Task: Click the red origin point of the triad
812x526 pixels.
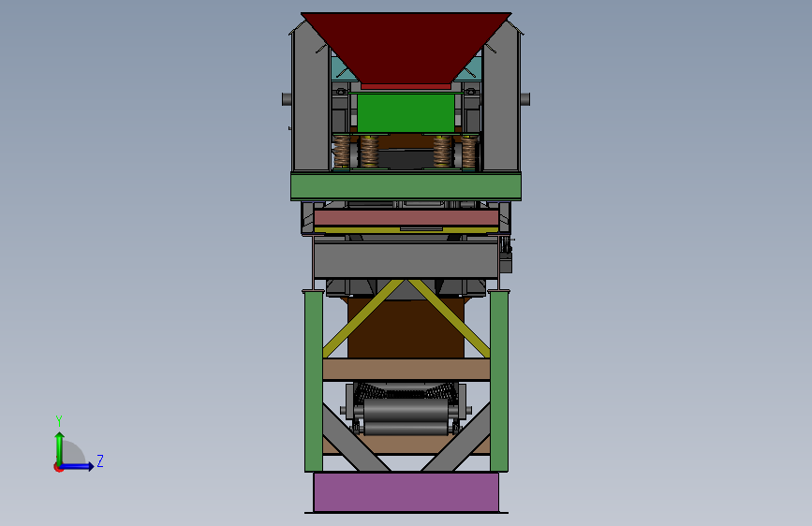Action: click(58, 467)
